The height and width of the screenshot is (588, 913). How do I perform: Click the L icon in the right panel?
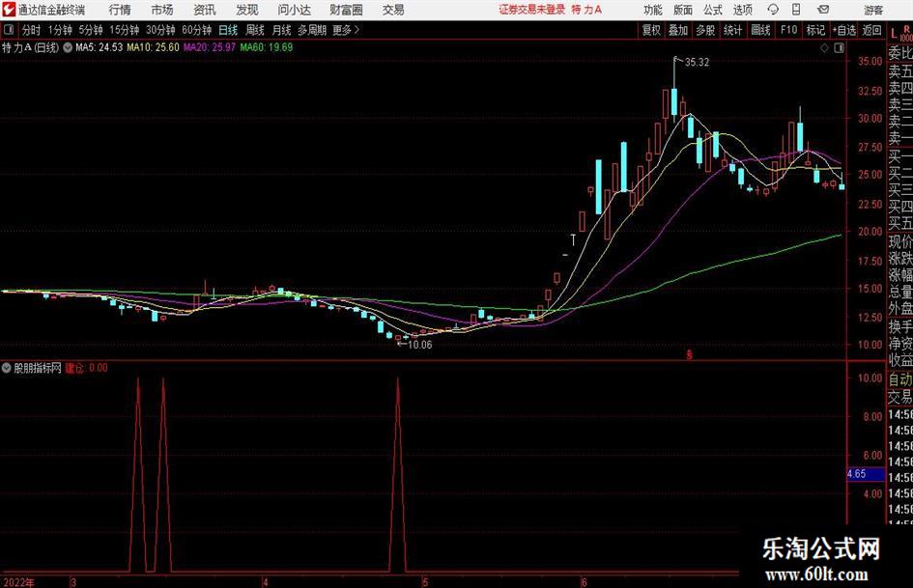point(894,35)
